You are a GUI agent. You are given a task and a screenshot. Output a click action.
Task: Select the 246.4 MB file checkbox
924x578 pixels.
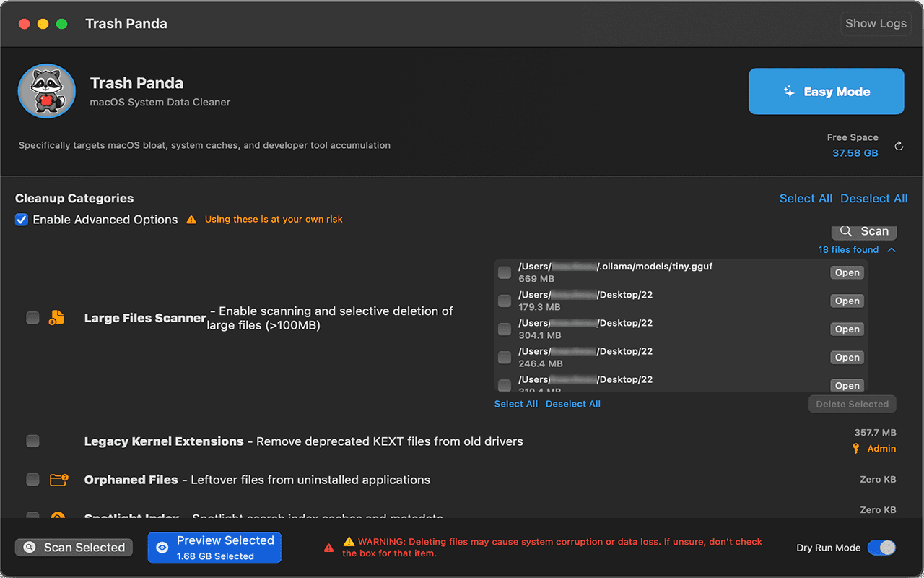pyautogui.click(x=505, y=358)
